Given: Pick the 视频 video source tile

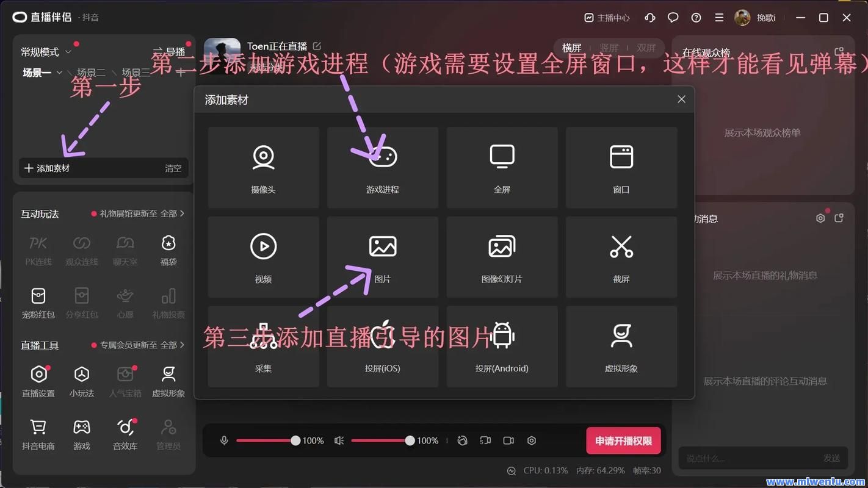Looking at the screenshot, I should (263, 257).
